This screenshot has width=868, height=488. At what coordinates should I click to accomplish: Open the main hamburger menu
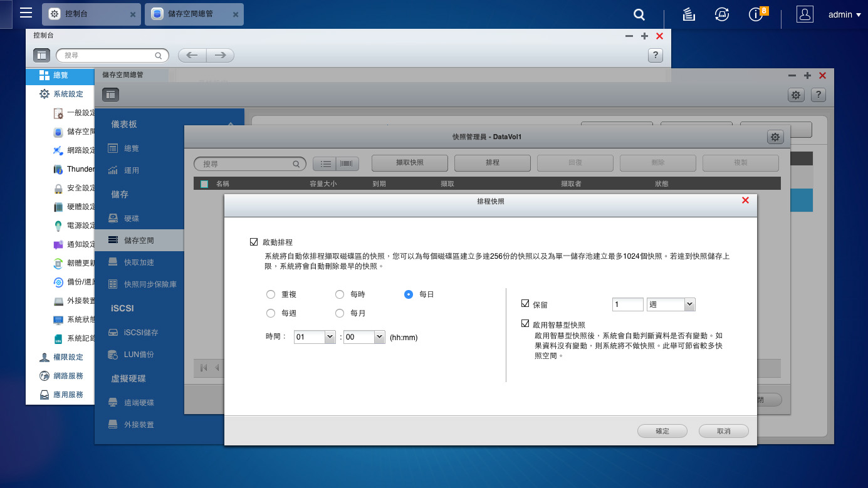pyautogui.click(x=26, y=13)
